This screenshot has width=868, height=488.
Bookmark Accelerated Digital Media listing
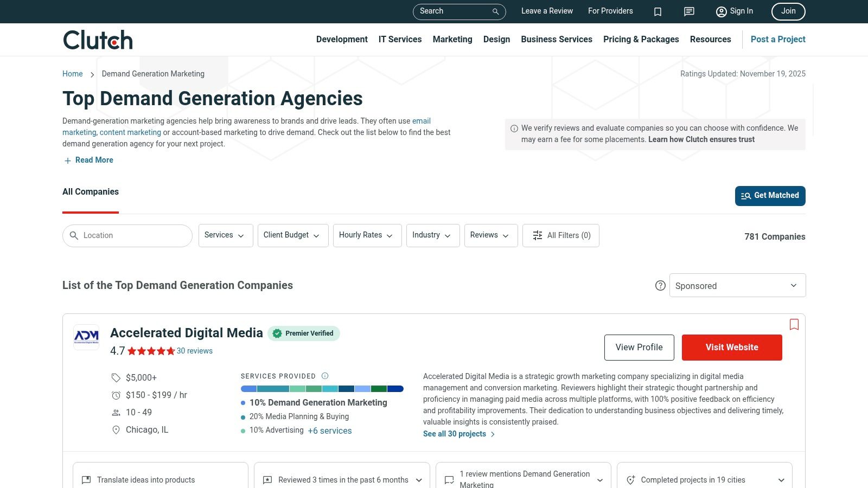[x=794, y=324]
